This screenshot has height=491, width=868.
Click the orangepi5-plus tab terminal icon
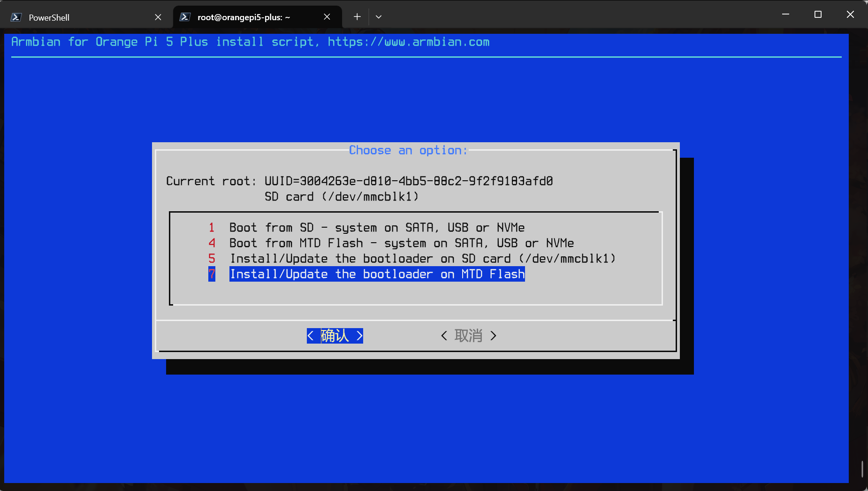185,17
